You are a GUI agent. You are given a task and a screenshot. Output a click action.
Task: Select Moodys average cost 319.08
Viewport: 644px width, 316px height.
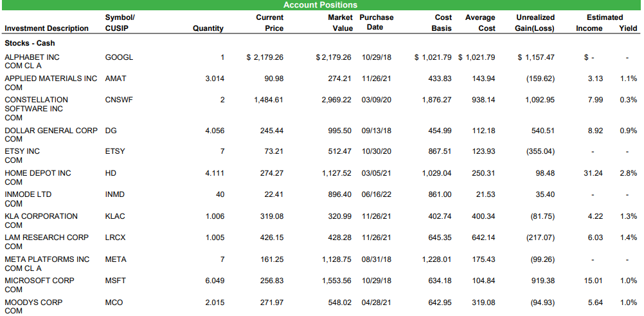click(x=483, y=302)
